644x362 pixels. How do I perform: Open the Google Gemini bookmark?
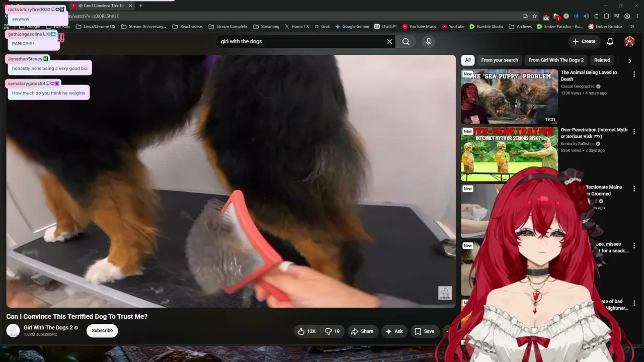click(x=352, y=27)
